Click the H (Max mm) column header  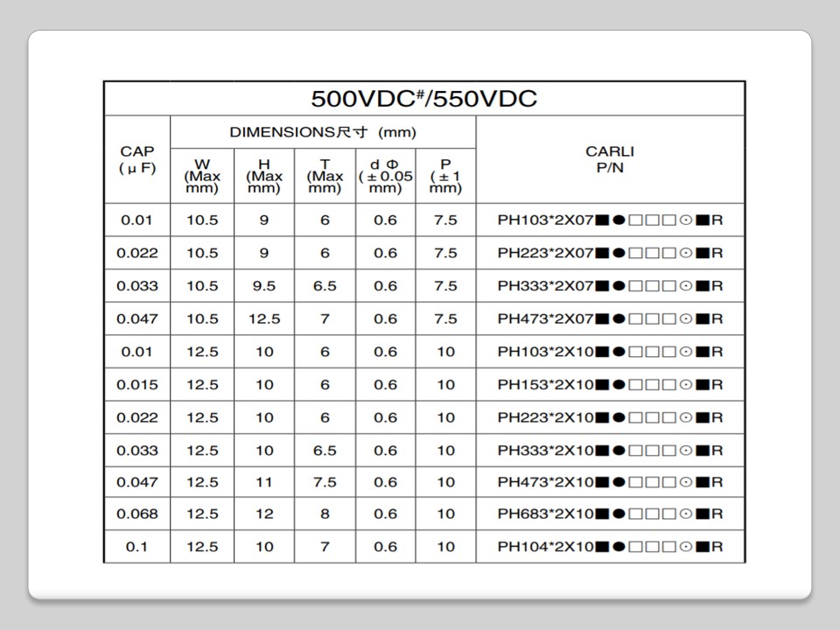(263, 176)
